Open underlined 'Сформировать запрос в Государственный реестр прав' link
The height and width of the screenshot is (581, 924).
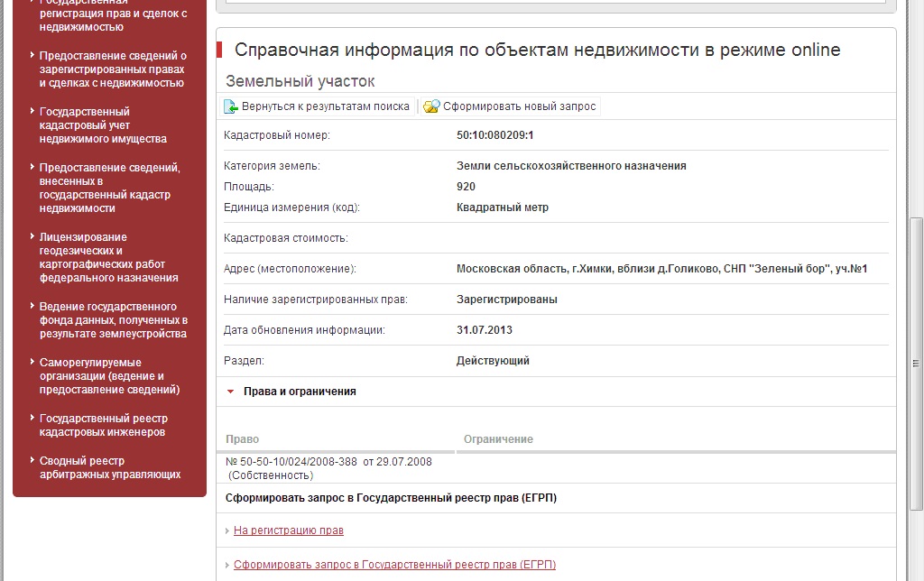pyautogui.click(x=394, y=565)
